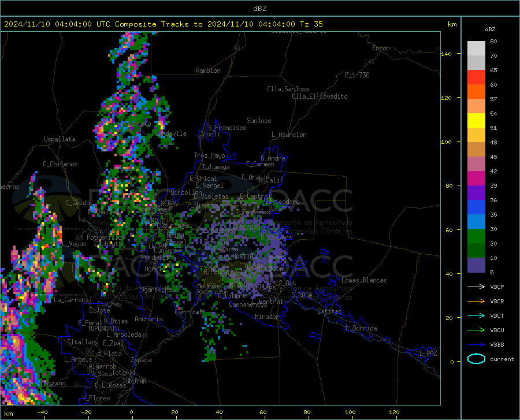Click the 140 km tick on vertical axis

[x=446, y=54]
